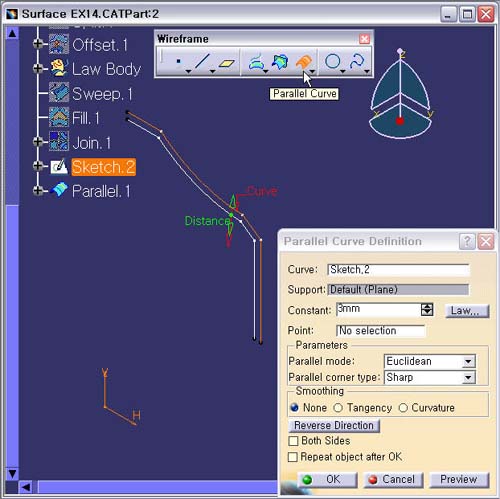Open the Line tool sub-menu arrow

click(212, 71)
